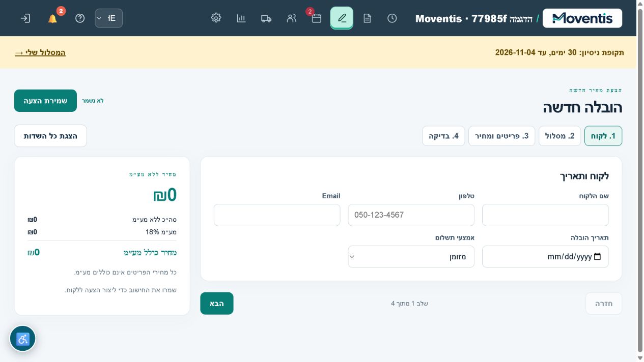The height and width of the screenshot is (362, 644).
Task: Click the Moventis logo
Action: 582,18
